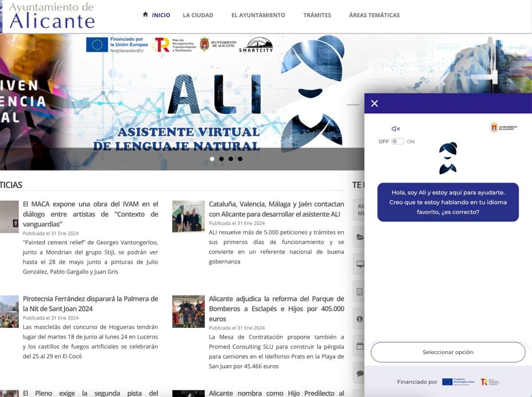
Task: Click the calendar icon in the sidebar
Action: tap(360, 346)
